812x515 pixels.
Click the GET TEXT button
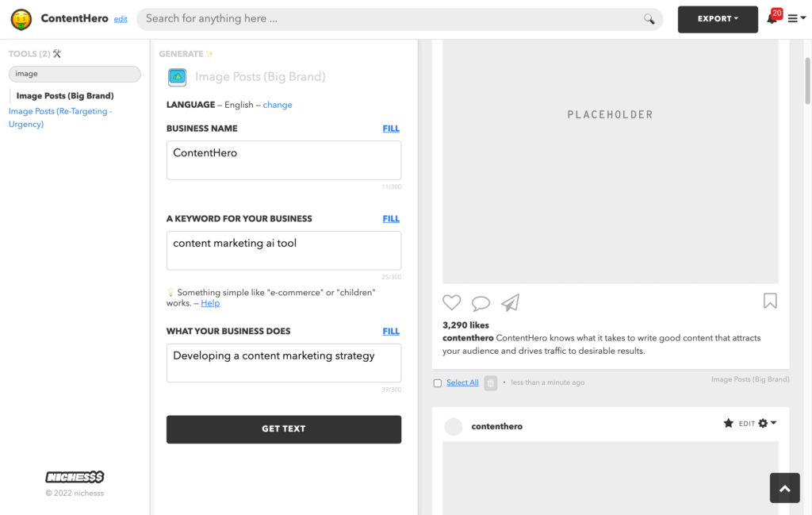284,429
